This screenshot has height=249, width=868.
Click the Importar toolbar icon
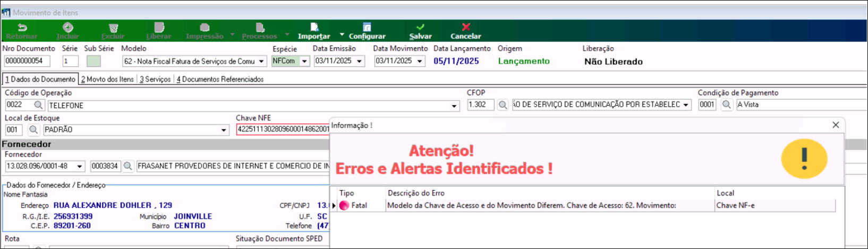coord(314,28)
